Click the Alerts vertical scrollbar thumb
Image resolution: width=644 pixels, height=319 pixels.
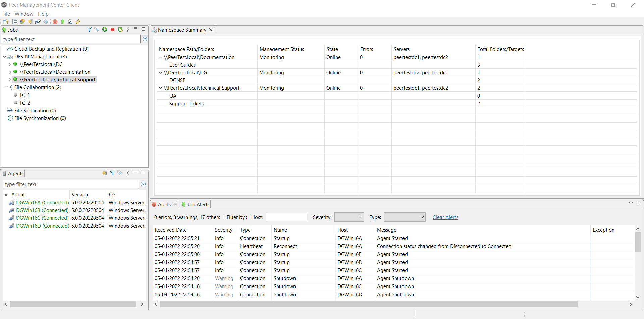click(638, 242)
